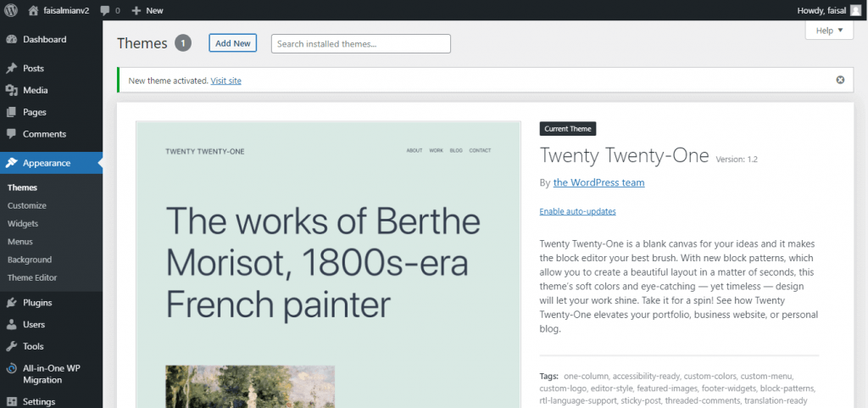Click the Users person icon
Screen dimensions: 868x408
click(12, 324)
